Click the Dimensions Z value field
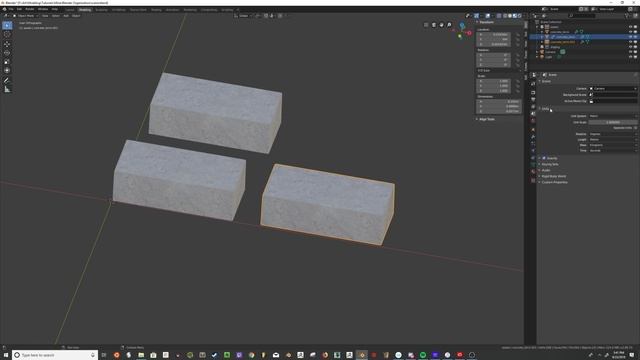 (500, 111)
